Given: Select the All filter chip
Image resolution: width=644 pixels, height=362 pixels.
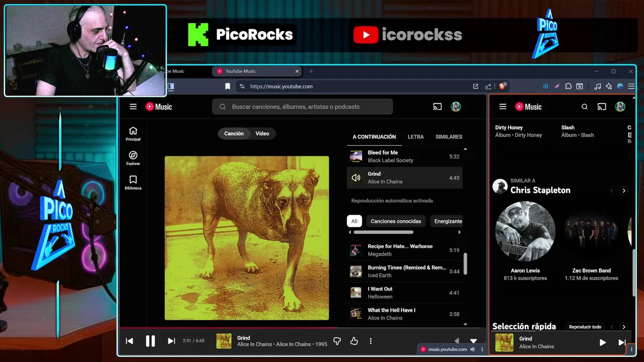Looking at the screenshot, I should [354, 221].
